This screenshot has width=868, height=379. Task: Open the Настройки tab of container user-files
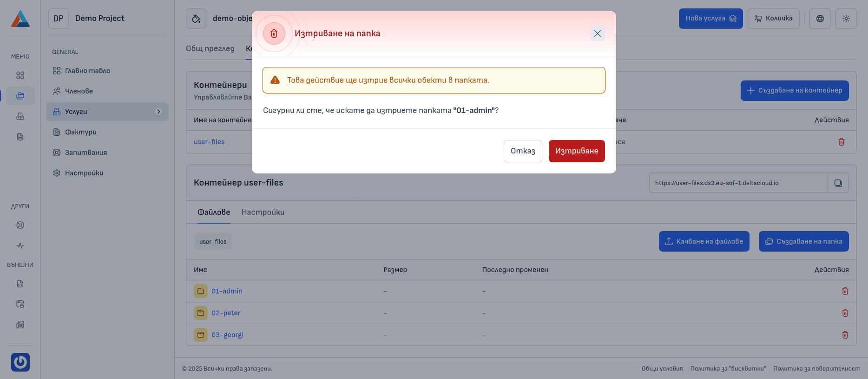263,212
